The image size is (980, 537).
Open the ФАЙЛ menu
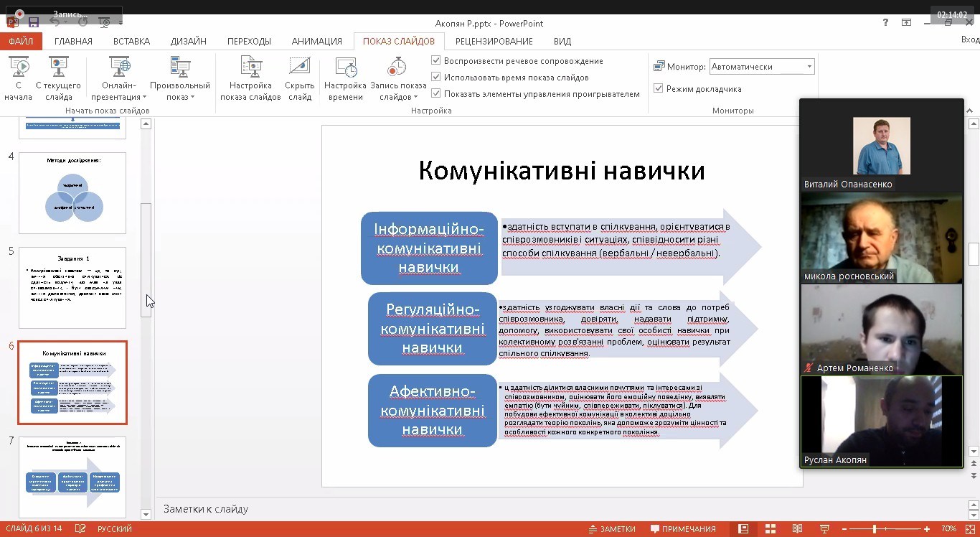click(21, 41)
